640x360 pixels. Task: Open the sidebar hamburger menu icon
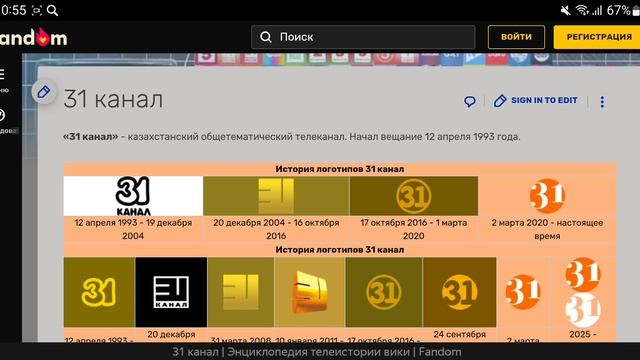(2, 74)
